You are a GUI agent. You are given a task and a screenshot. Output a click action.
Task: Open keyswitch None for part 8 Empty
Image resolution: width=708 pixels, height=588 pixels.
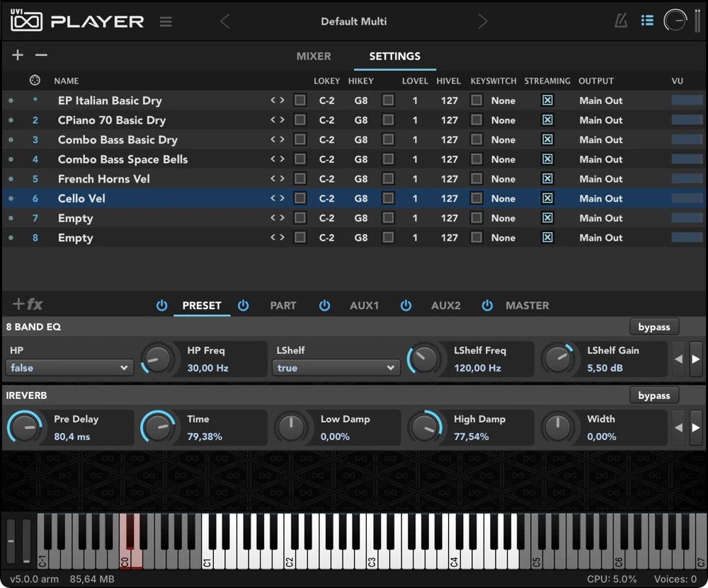click(503, 238)
